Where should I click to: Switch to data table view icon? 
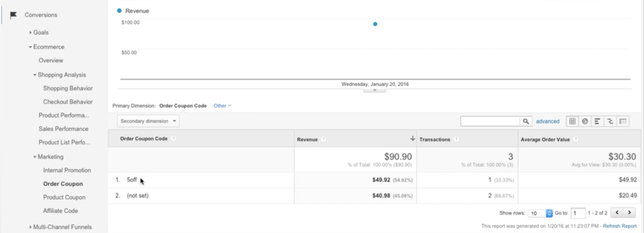coord(572,121)
